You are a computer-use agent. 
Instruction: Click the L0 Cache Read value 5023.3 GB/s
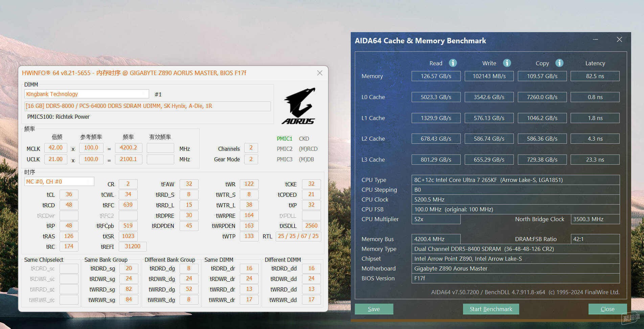coord(436,97)
